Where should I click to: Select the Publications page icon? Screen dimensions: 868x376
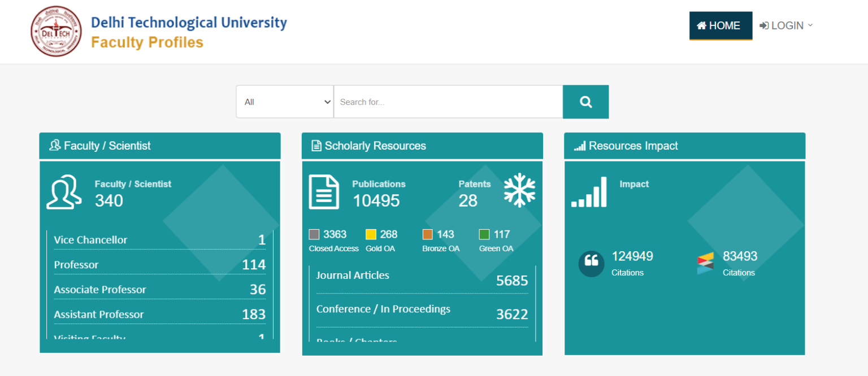click(x=324, y=192)
